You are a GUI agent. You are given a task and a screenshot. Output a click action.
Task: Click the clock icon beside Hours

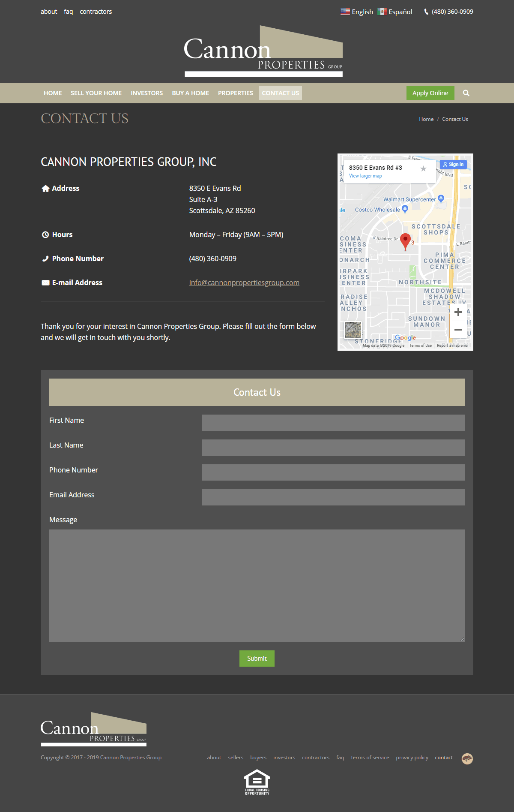pos(45,235)
